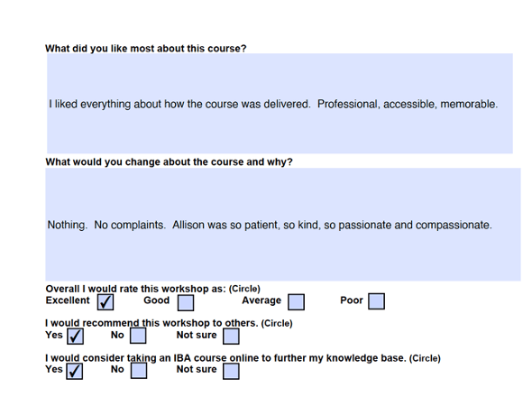The image size is (532, 406).
Task: Tick the Average rating checkbox
Action: [x=296, y=301]
